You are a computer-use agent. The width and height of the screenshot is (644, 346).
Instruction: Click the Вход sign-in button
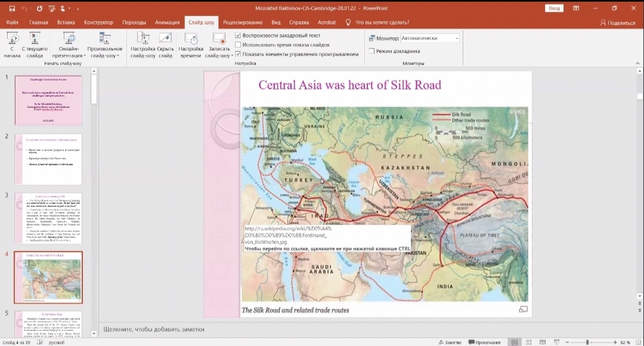[554, 8]
